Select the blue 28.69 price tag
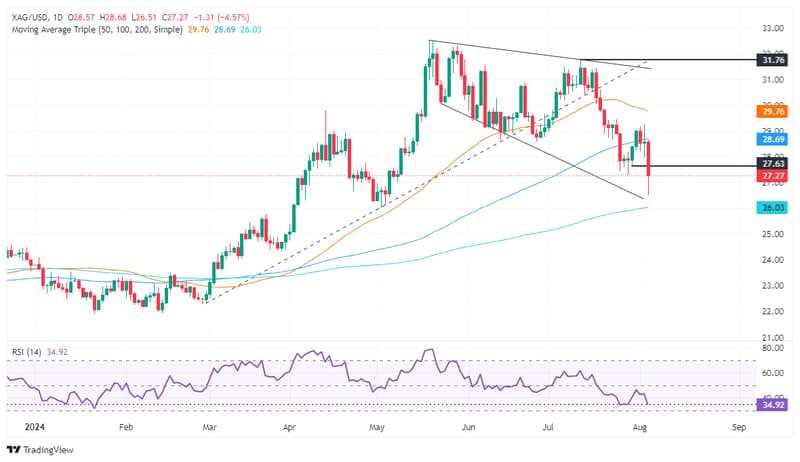This screenshot has height=462, width=800. tap(772, 139)
